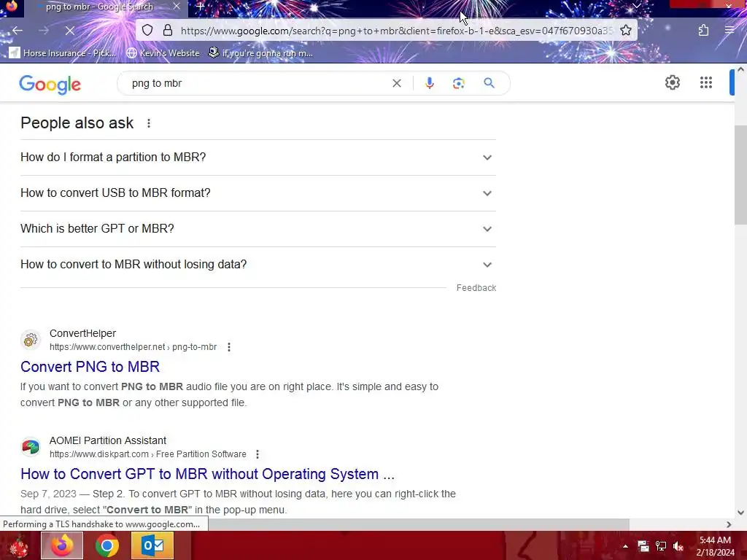Open 'Kevin's Website' bookmark
Viewport: 747px width, 560px height.
163,52
